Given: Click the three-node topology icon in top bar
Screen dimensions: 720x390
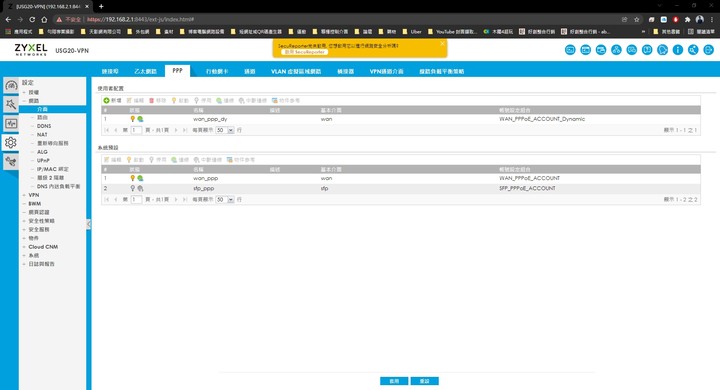Looking at the screenshot, I should [x=616, y=50].
